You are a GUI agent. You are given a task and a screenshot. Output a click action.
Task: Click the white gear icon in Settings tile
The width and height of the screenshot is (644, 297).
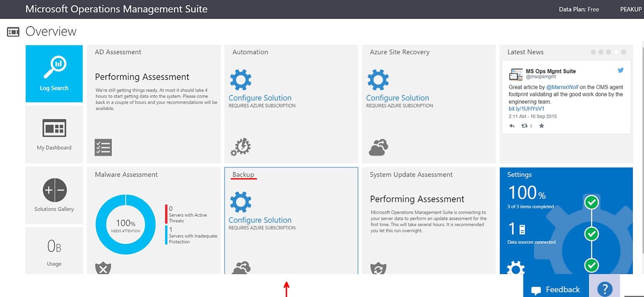[516, 268]
